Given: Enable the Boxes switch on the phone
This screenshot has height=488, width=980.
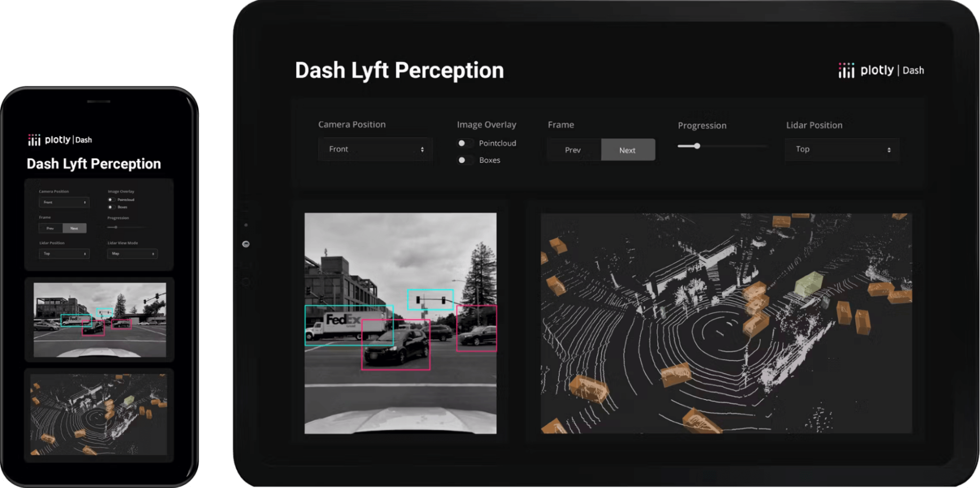Looking at the screenshot, I should point(111,207).
